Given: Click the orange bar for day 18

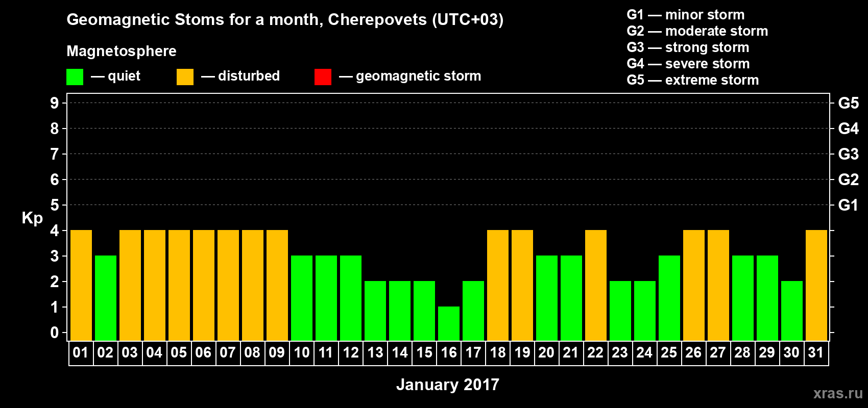Looking at the screenshot, I should (x=498, y=285).
